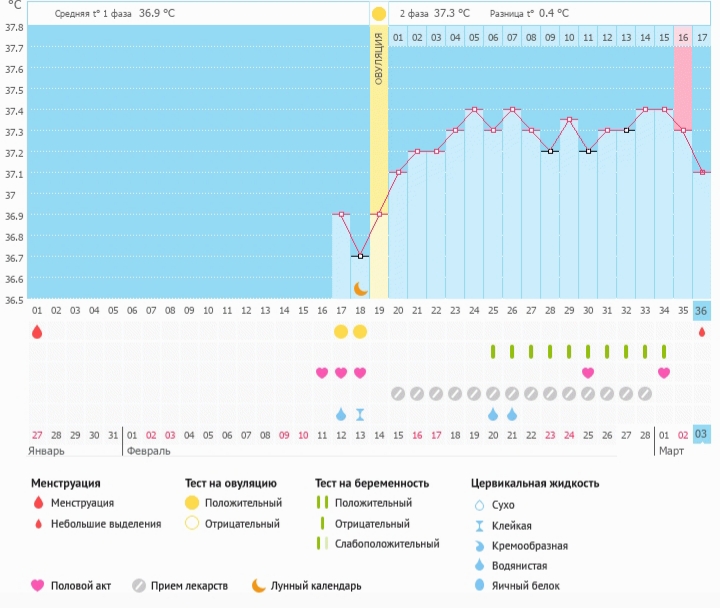Select the highlighted cycle day 36 cell
This screenshot has width=720, height=608.
coord(701,311)
